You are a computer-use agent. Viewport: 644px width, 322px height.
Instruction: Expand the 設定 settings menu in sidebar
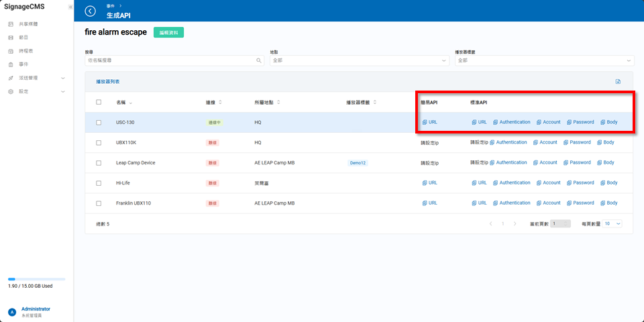click(x=36, y=91)
